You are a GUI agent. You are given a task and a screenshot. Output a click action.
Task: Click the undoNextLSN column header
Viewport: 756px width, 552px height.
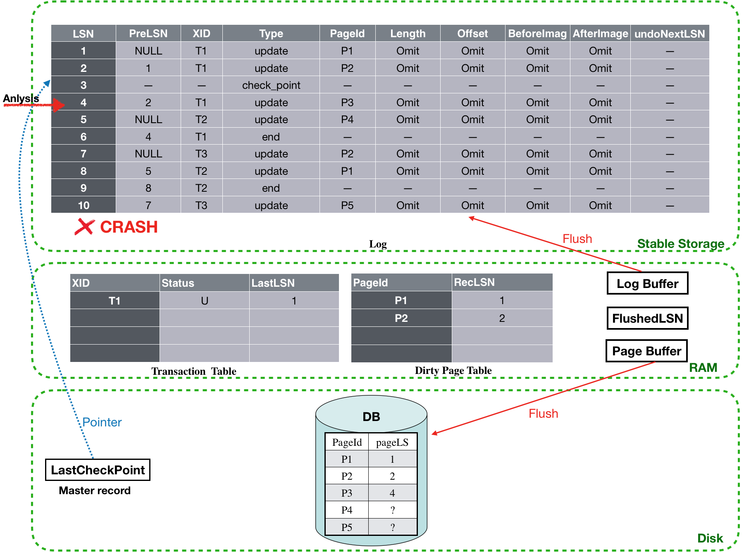(670, 33)
